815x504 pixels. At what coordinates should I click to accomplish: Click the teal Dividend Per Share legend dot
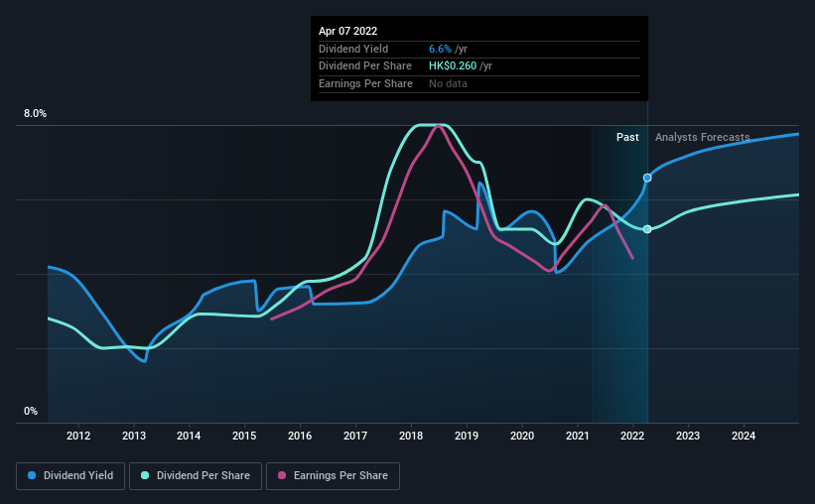click(x=145, y=475)
